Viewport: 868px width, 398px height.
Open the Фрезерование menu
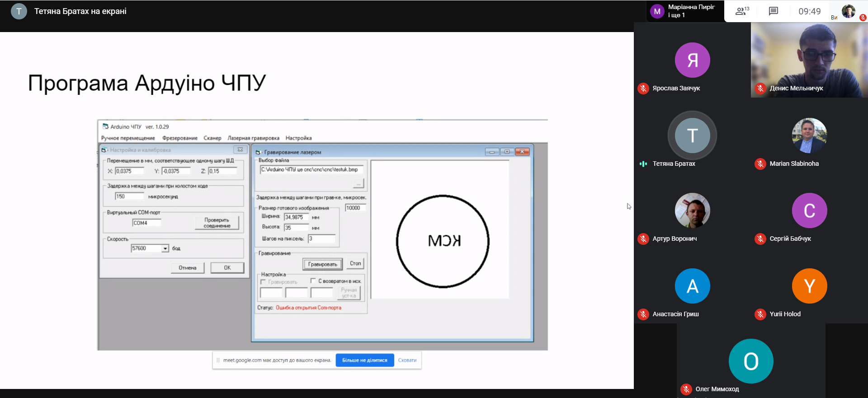179,138
